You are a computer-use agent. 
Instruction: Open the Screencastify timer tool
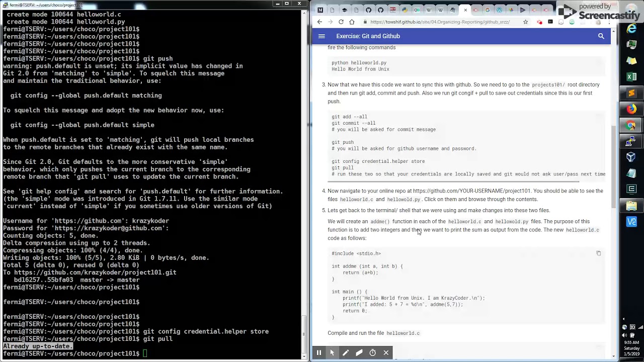[x=373, y=353]
